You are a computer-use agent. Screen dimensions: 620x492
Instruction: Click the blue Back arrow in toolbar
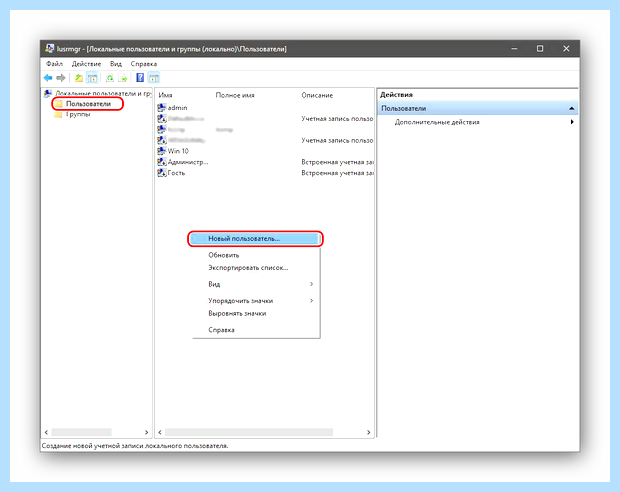tap(48, 78)
